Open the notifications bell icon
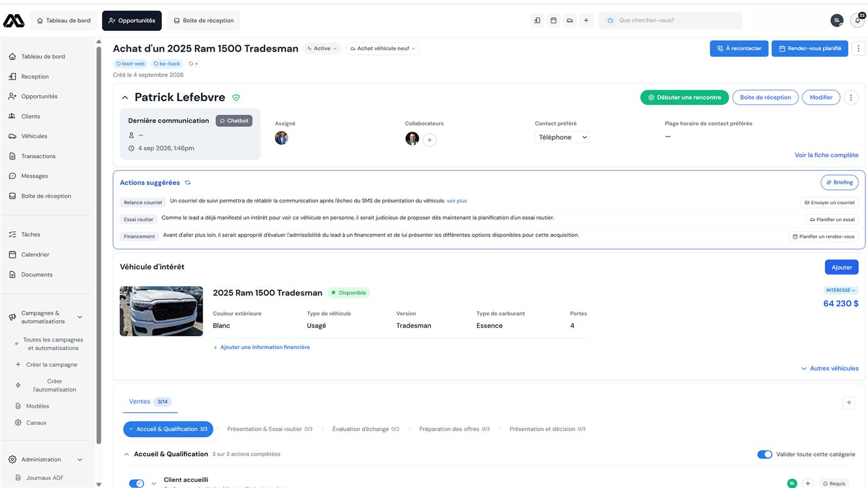The image size is (868, 488). coord(858,21)
